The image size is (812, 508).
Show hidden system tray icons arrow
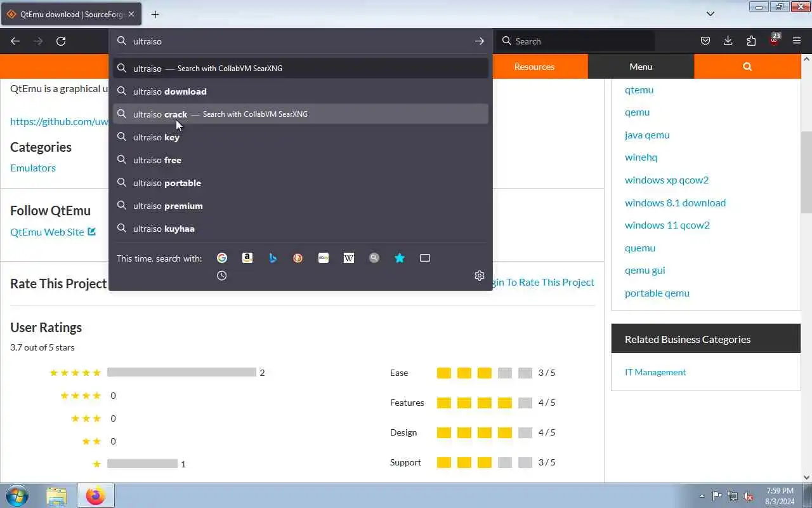point(702,496)
